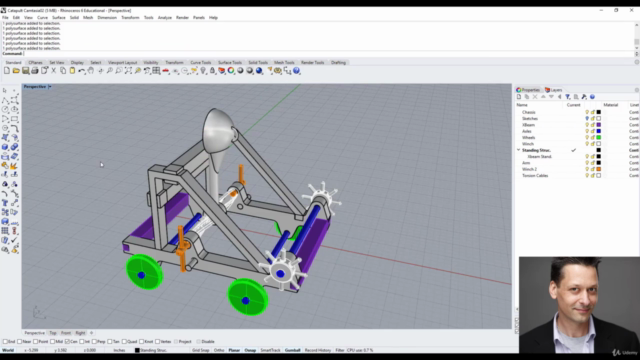Toggle the Point osnap checkbox
640x360 pixels.
[36, 342]
